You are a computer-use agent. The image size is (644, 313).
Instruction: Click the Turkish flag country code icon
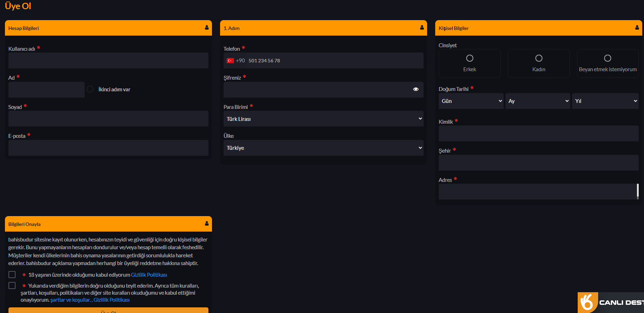pos(230,61)
